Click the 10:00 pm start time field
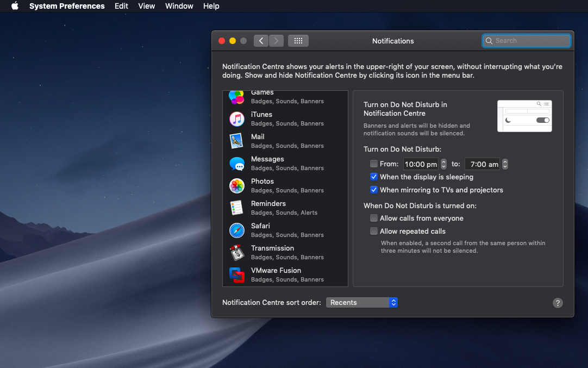Screen dimensions: 588x368 point(421,164)
